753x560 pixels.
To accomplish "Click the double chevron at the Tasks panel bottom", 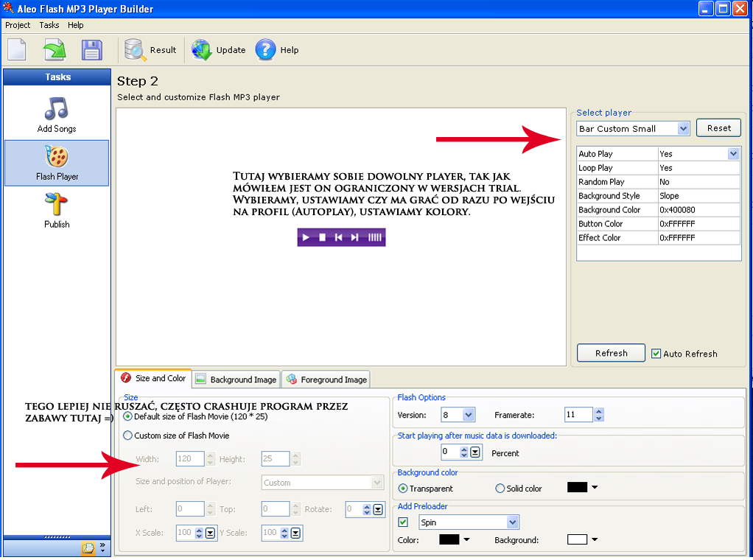I will tap(102, 547).
